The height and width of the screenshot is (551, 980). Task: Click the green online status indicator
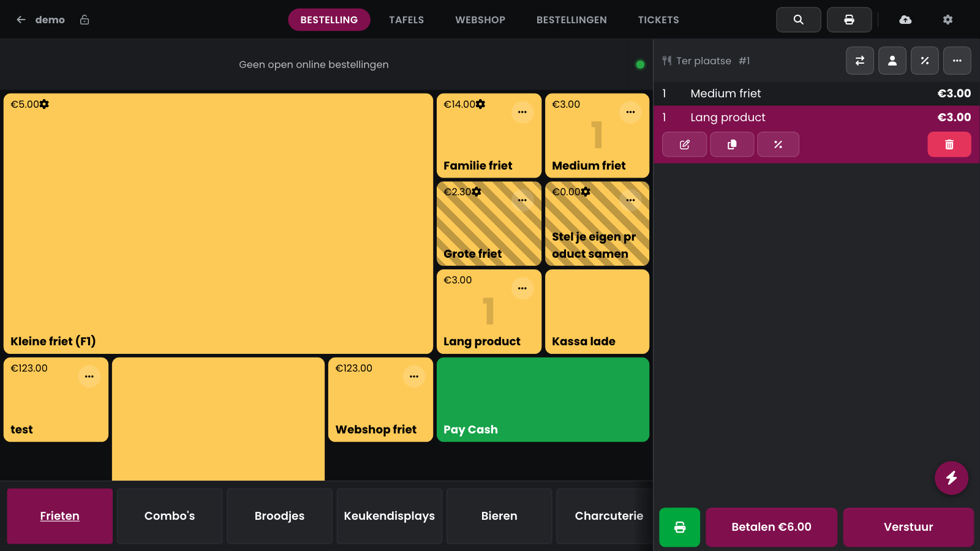tap(640, 64)
